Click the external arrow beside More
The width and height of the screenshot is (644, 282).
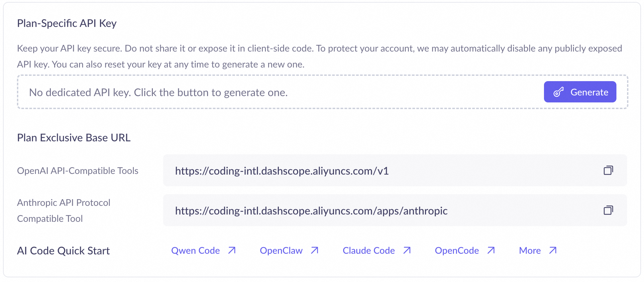pos(553,250)
